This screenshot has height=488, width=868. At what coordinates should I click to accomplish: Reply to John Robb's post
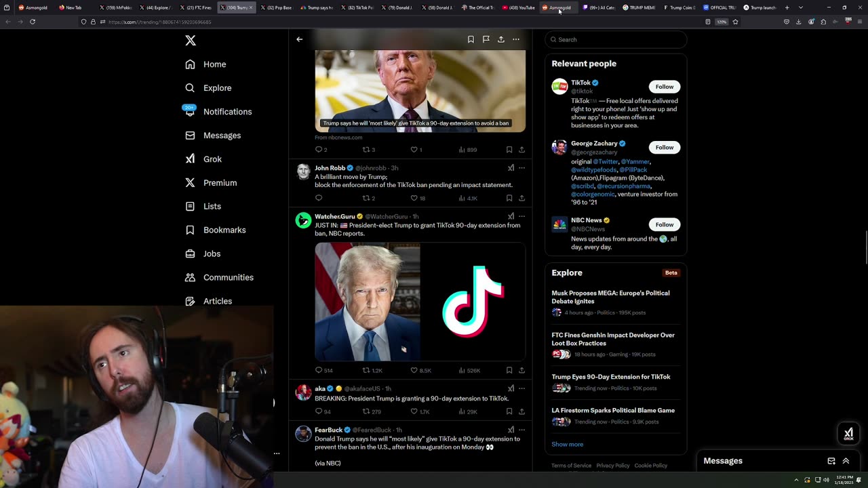tap(319, 198)
